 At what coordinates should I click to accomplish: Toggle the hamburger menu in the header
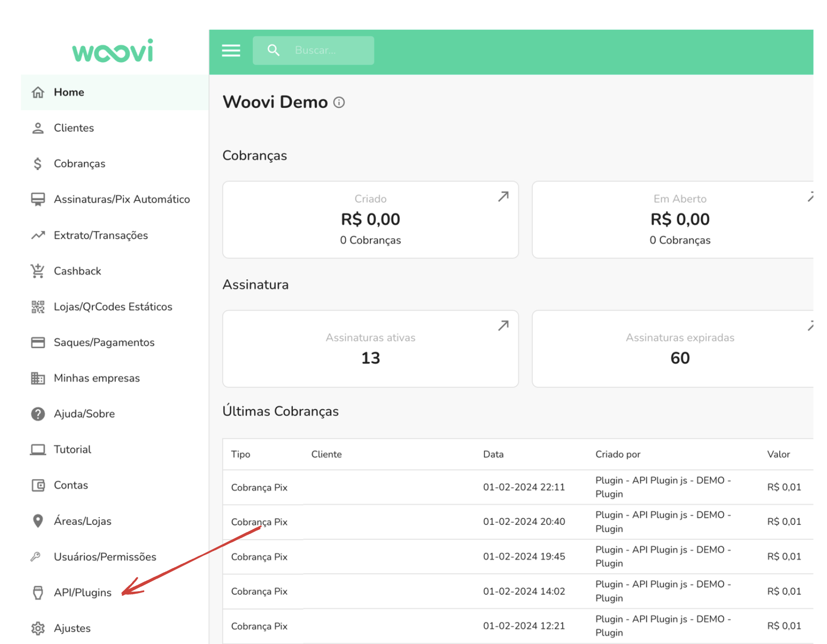pos(231,50)
